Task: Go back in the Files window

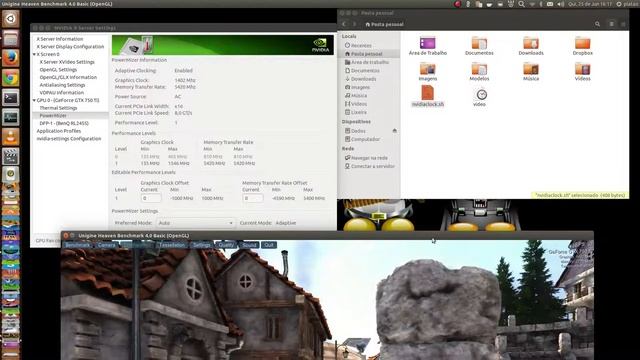Action: pyautogui.click(x=344, y=24)
